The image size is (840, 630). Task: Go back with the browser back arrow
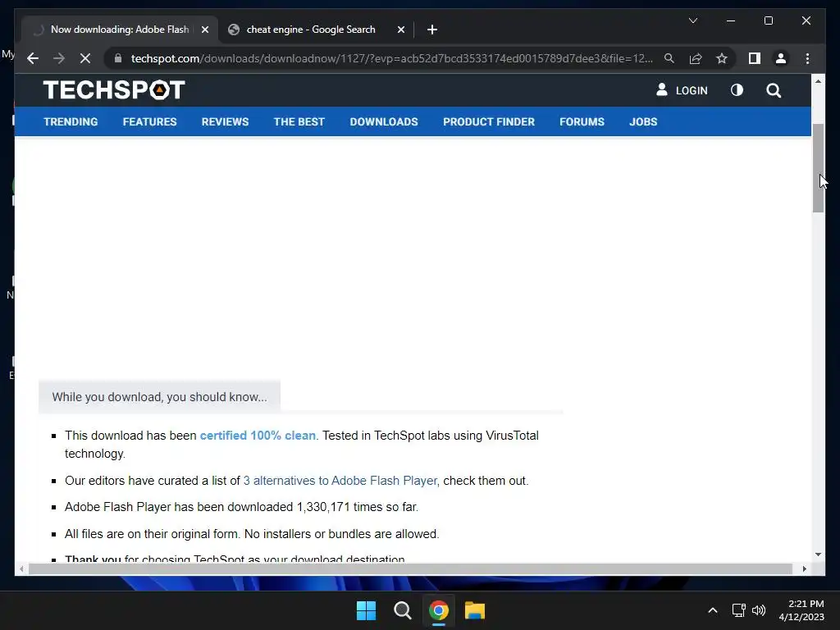33,58
